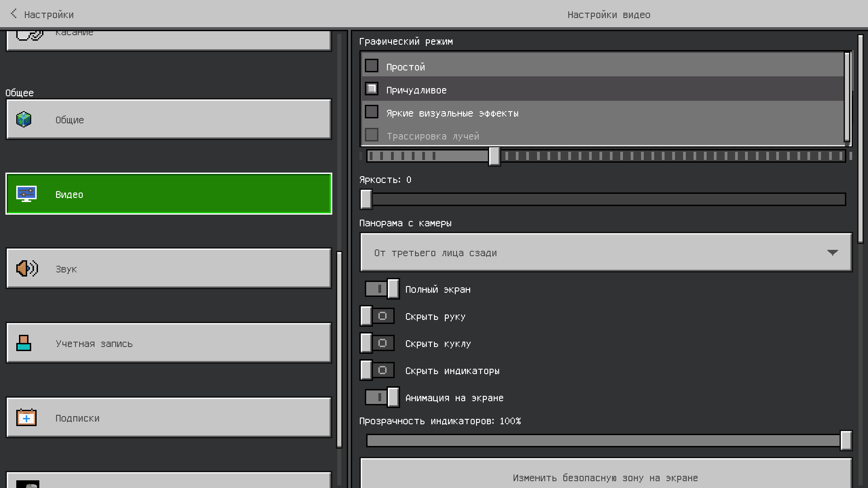Click the Яркость slider handle
This screenshot has height=488, width=868.
click(366, 199)
